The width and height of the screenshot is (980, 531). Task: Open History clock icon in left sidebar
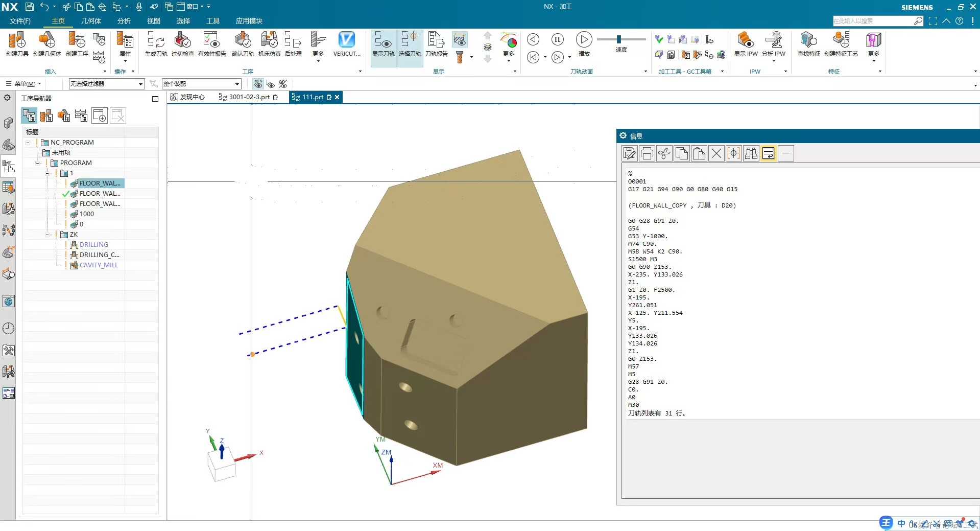pos(9,328)
